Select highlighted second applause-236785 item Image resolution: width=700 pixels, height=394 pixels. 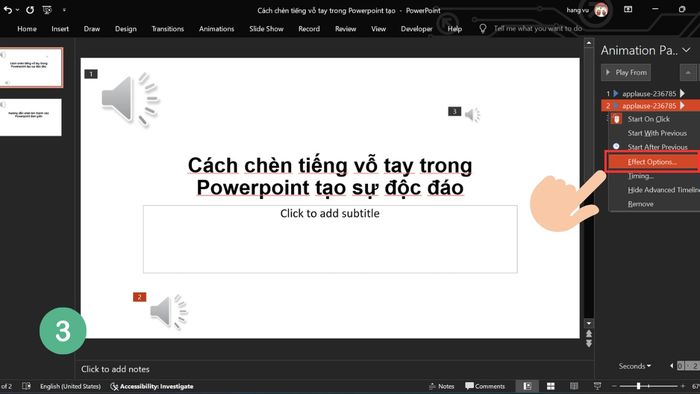tap(649, 106)
